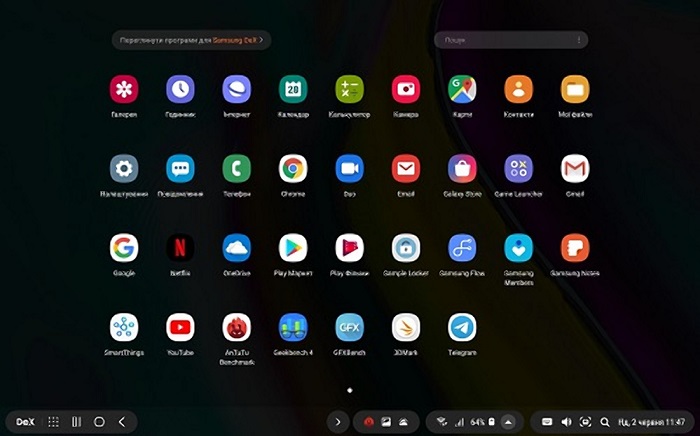Screen dimensions: 700x436
Task: Expand taskbar with right chevron
Action: 338,422
